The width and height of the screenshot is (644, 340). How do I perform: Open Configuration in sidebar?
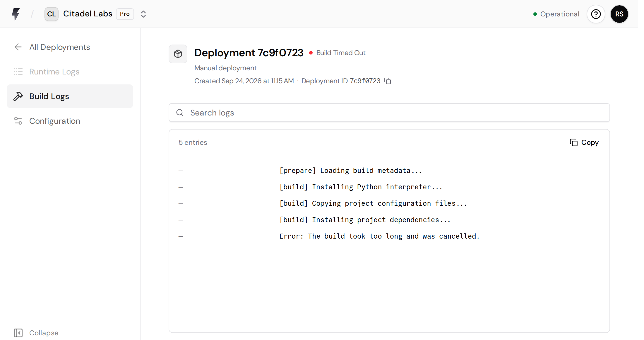click(70, 121)
